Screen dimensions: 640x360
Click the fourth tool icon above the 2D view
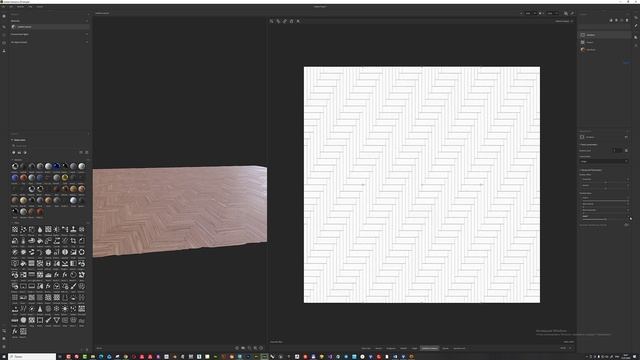coord(291,21)
